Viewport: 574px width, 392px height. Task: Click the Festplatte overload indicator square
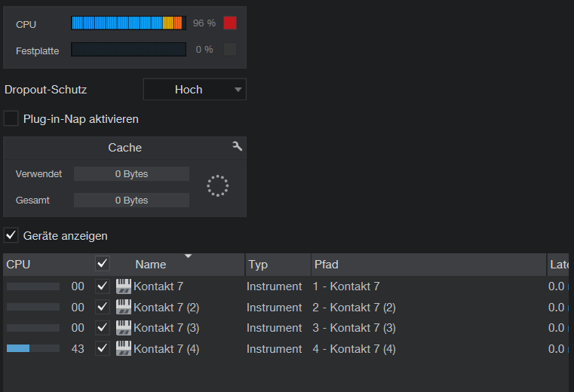click(x=230, y=50)
